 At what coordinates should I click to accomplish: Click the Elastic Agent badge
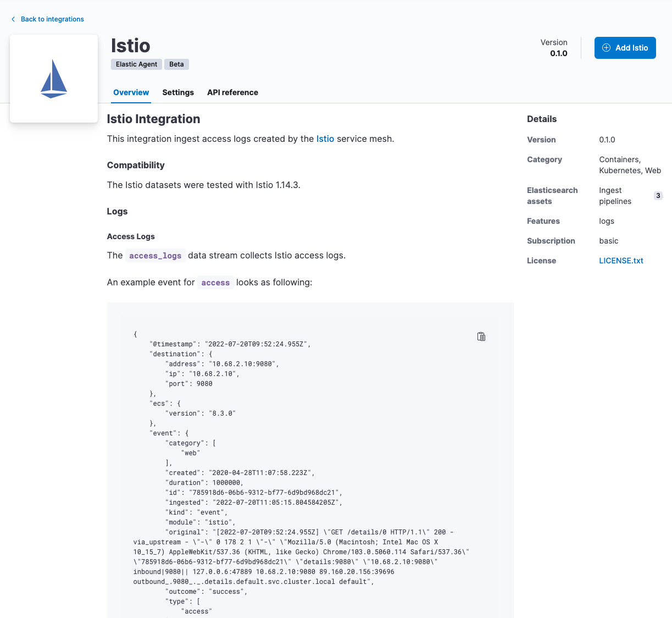point(136,64)
